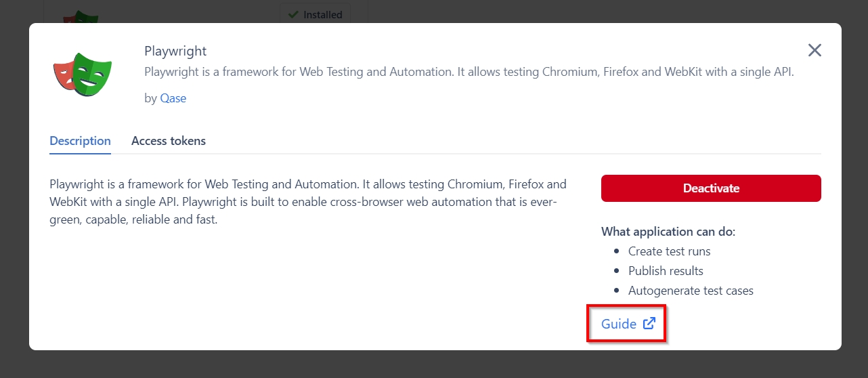Click the 'Publish results' list item

point(666,271)
